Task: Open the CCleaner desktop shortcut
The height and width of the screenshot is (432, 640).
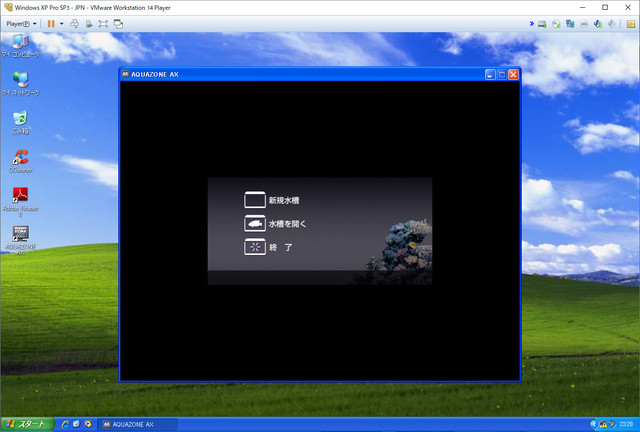Action: pos(20,161)
